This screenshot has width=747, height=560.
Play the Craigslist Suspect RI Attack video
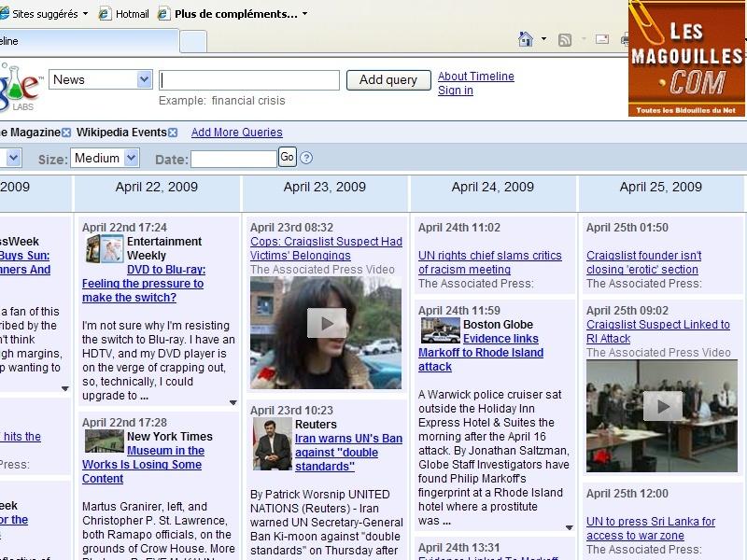[x=662, y=406]
